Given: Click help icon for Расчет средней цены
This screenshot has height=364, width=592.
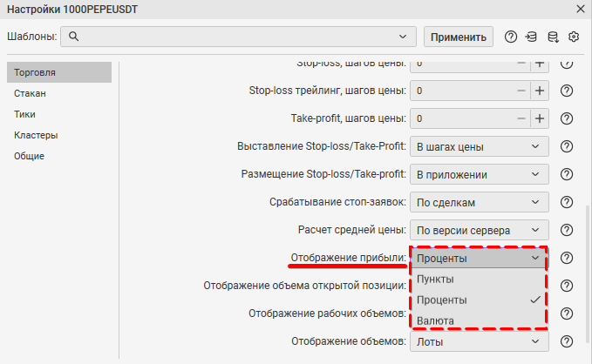Looking at the screenshot, I should pos(566,230).
